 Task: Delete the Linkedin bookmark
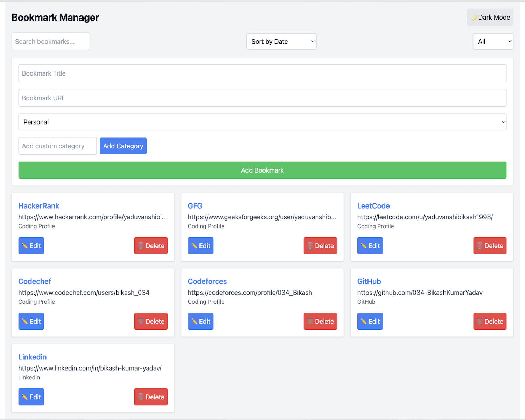[151, 397]
